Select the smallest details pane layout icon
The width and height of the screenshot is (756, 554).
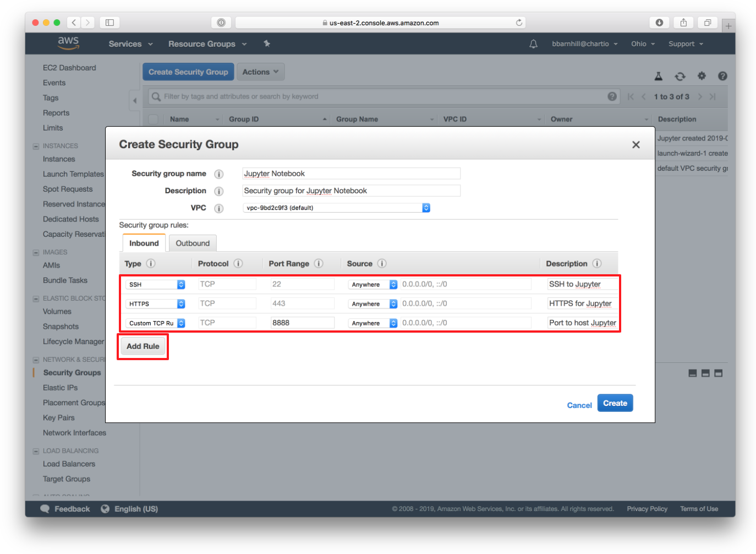click(693, 373)
